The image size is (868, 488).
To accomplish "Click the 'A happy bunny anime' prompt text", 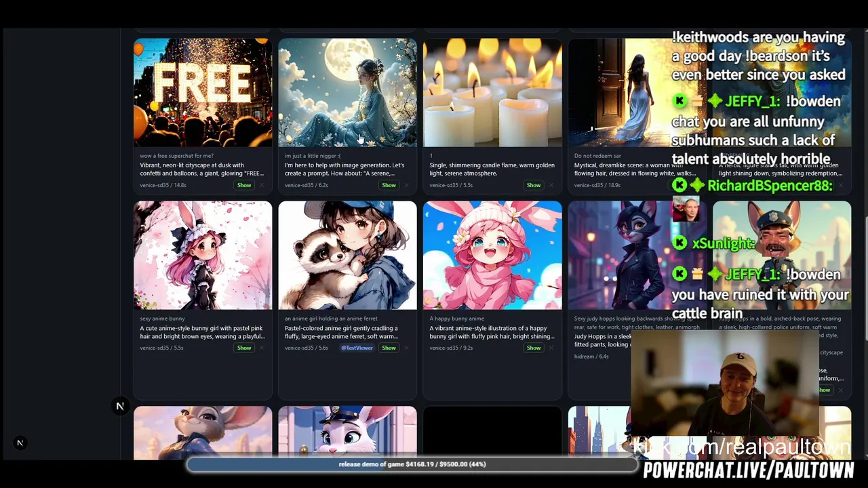I will [456, 319].
